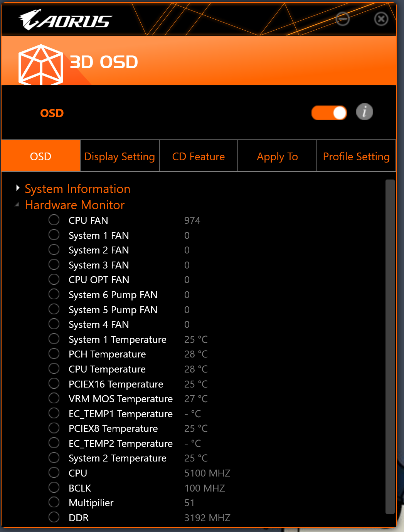Choose the BCLK radio button

[x=54, y=487]
